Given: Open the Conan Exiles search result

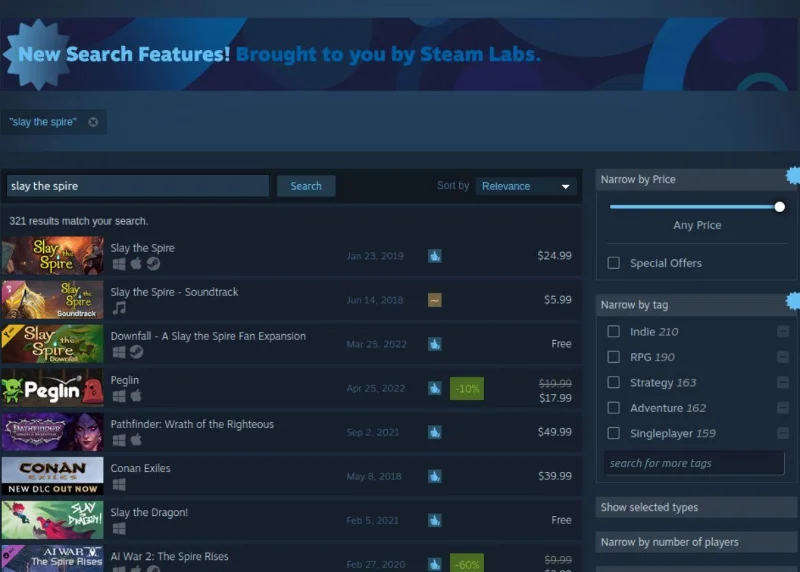Looking at the screenshot, I should (x=291, y=476).
